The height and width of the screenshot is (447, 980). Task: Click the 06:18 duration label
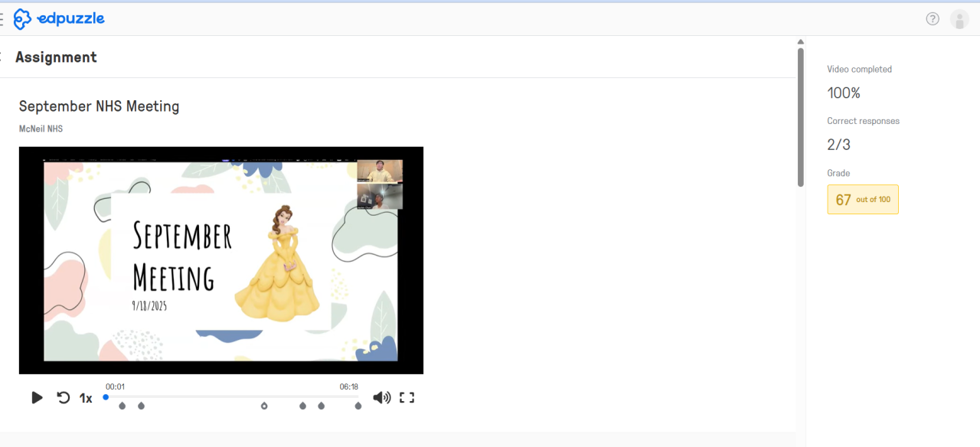tap(349, 387)
